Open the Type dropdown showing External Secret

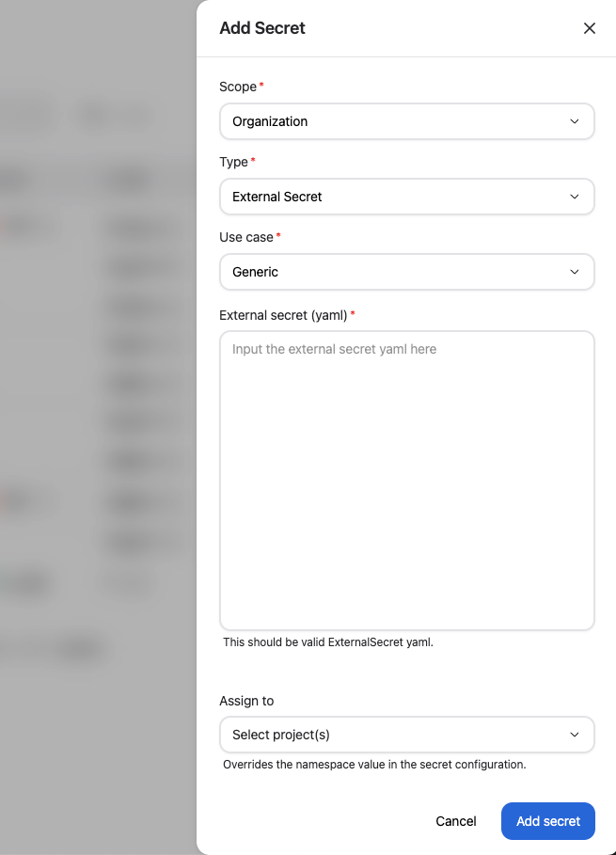point(406,197)
